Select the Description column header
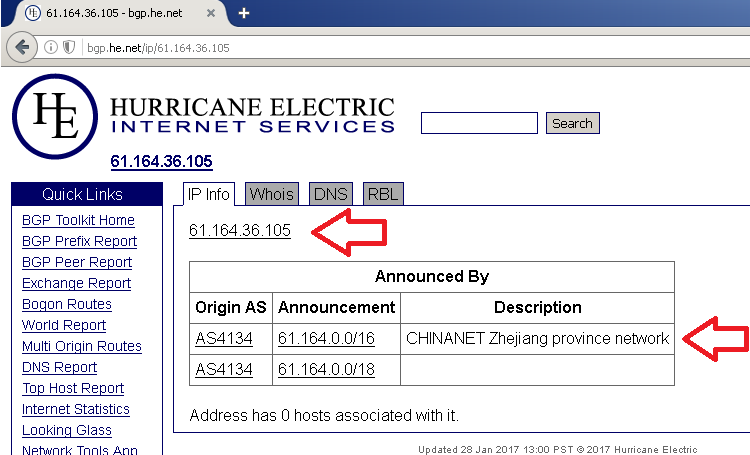The height and width of the screenshot is (455, 750). click(x=538, y=308)
